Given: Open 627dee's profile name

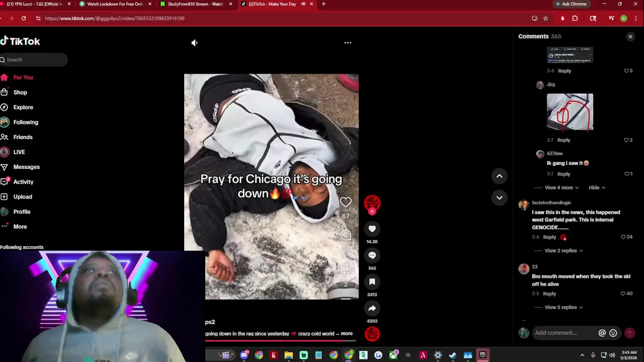Looking at the screenshot, I should point(554,153).
